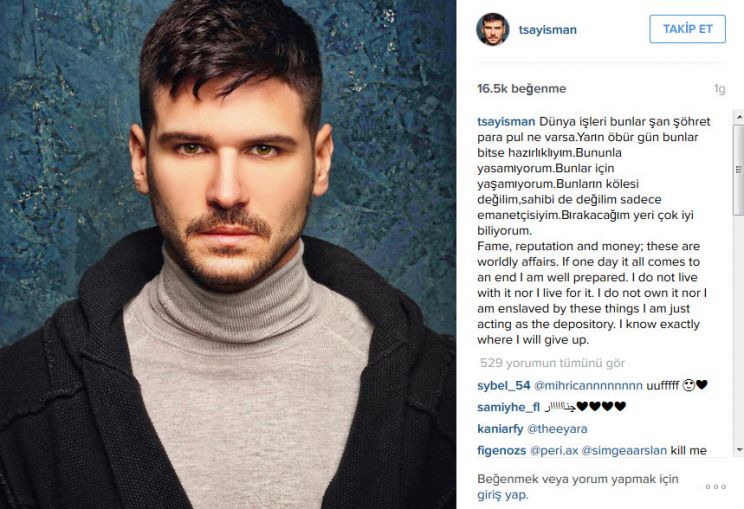Show all 529 comments link
The image size is (744, 509).
coord(552,363)
